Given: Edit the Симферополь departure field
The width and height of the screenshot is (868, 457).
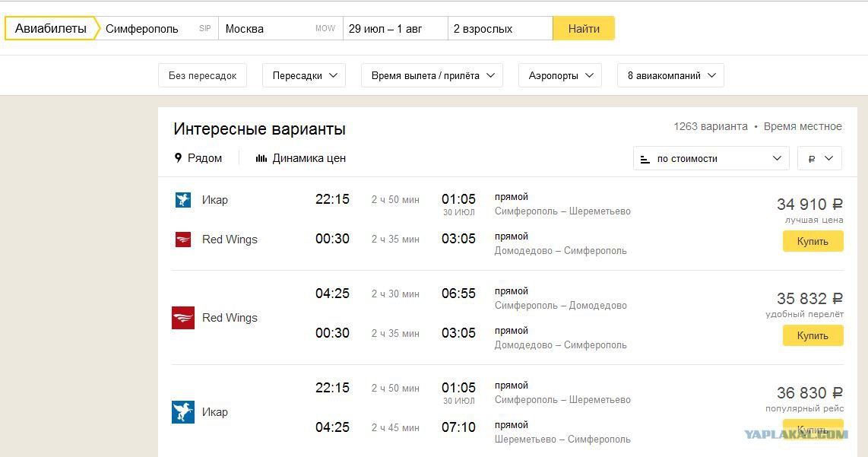Looking at the screenshot, I should pos(158,28).
